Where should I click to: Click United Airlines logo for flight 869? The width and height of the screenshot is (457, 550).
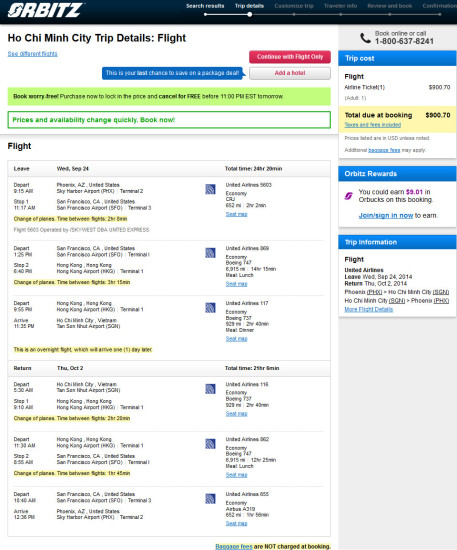[210, 253]
